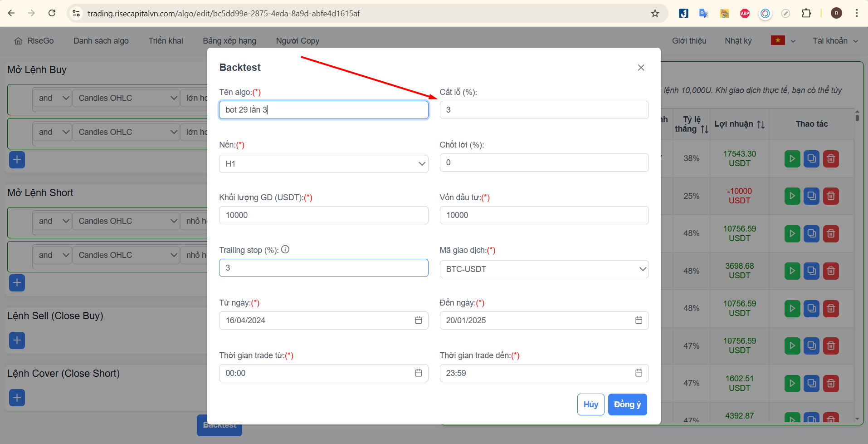Click the Đến ngày date field 20/01/2025

pyautogui.click(x=544, y=321)
